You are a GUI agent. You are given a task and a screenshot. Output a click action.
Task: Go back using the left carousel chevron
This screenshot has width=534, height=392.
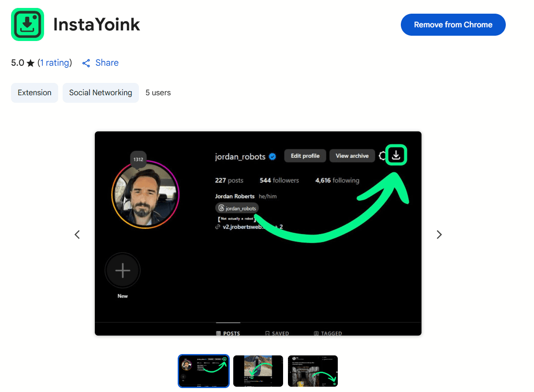click(77, 234)
